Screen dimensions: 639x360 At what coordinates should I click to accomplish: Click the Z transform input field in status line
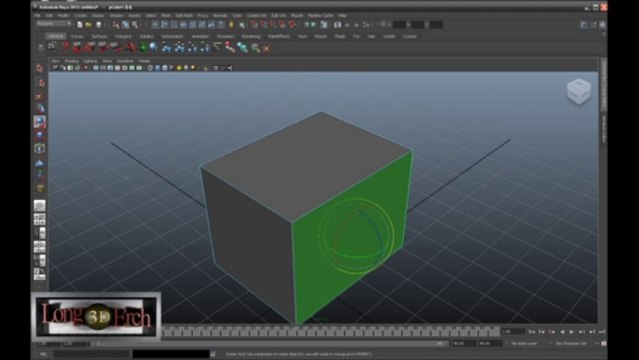pyautogui.click(x=436, y=25)
